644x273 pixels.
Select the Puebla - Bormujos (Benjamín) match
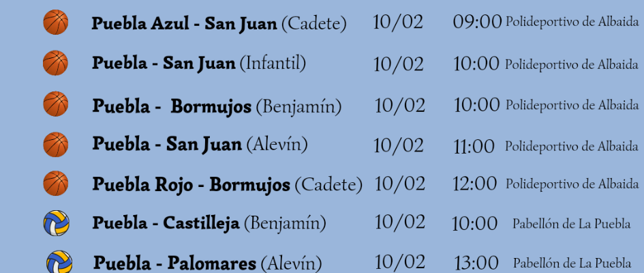coord(217,106)
